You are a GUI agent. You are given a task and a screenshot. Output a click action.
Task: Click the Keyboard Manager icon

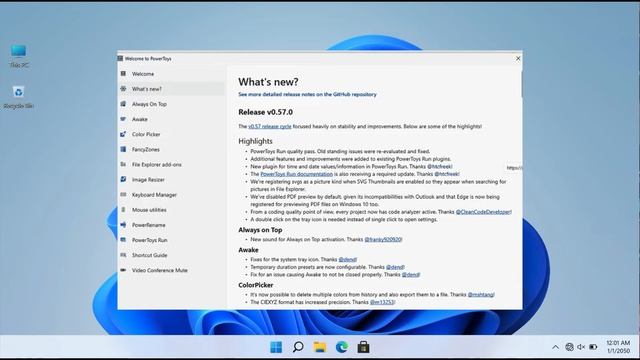pyautogui.click(x=123, y=195)
